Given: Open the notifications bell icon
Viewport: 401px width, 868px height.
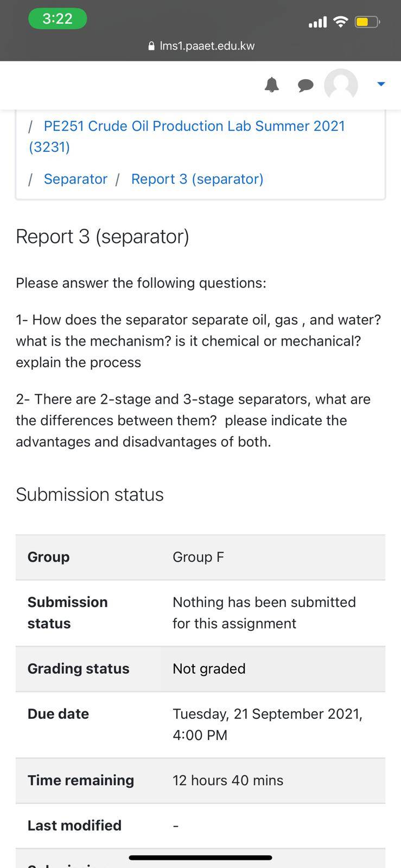Looking at the screenshot, I should point(272,85).
